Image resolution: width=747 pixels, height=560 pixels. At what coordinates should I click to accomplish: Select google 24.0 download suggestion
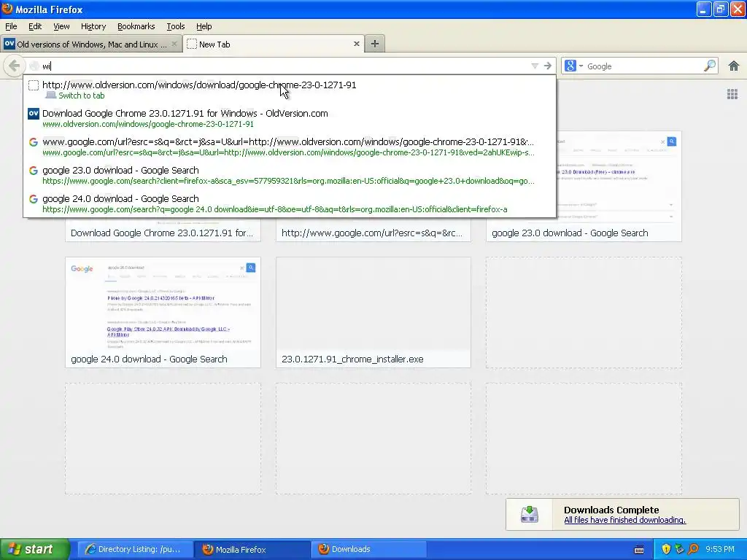tap(289, 204)
